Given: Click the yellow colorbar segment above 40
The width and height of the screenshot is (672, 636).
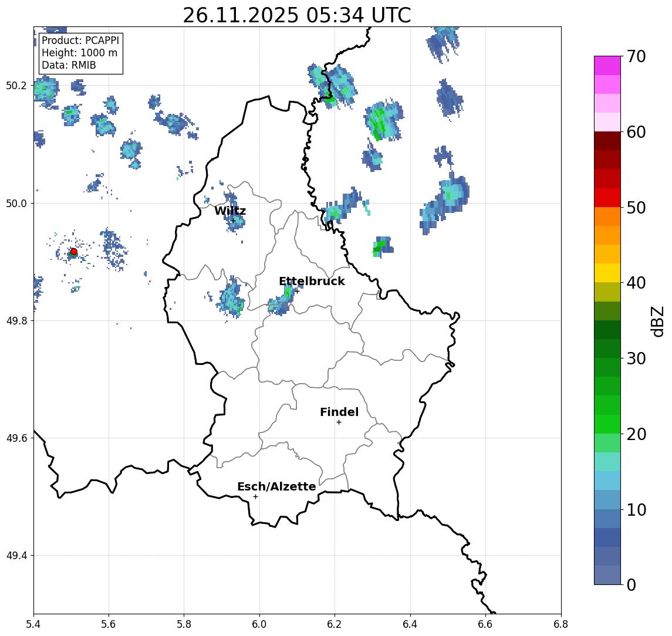Looking at the screenshot, I should [x=607, y=273].
